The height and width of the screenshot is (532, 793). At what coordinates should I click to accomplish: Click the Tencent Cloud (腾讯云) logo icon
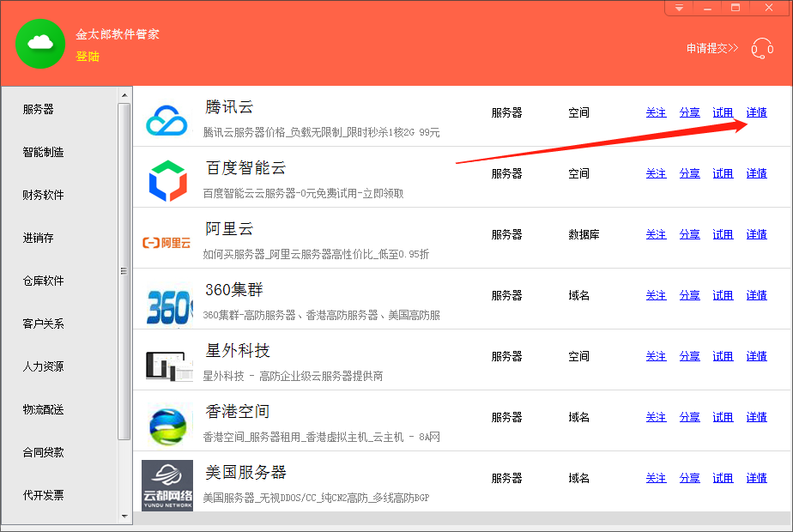[x=167, y=118]
